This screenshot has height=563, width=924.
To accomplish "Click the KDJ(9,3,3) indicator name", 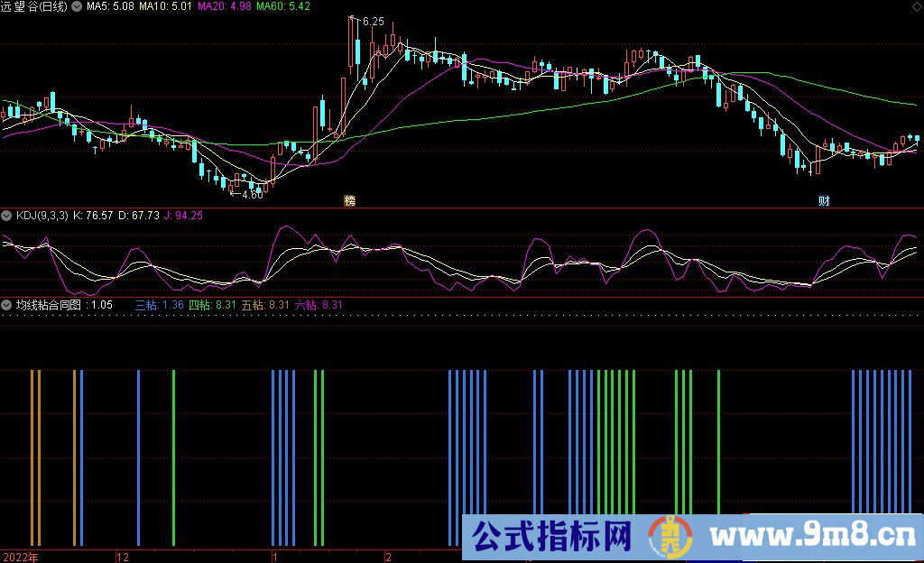I will [x=42, y=216].
